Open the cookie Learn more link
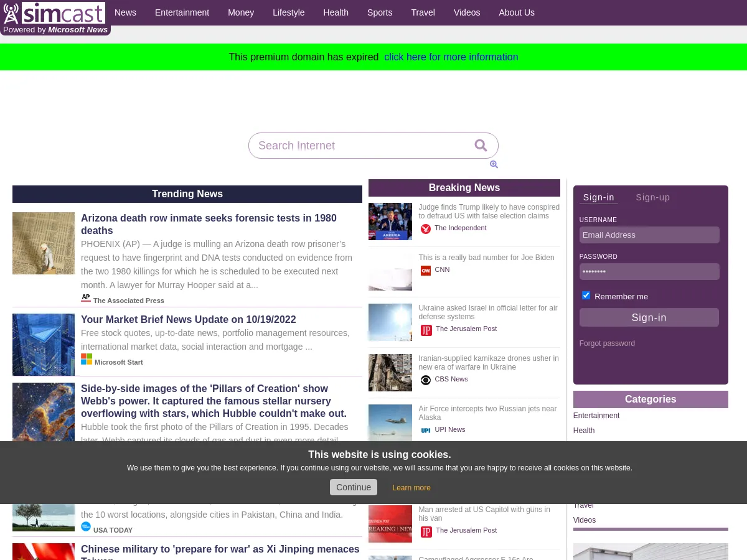This screenshot has width=747, height=560. coord(411,488)
